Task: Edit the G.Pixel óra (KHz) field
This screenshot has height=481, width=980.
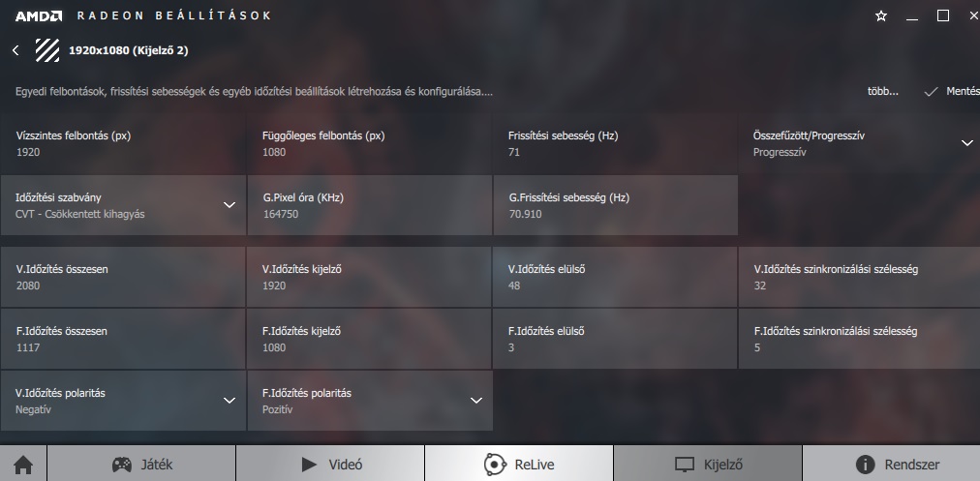Action: click(370, 205)
